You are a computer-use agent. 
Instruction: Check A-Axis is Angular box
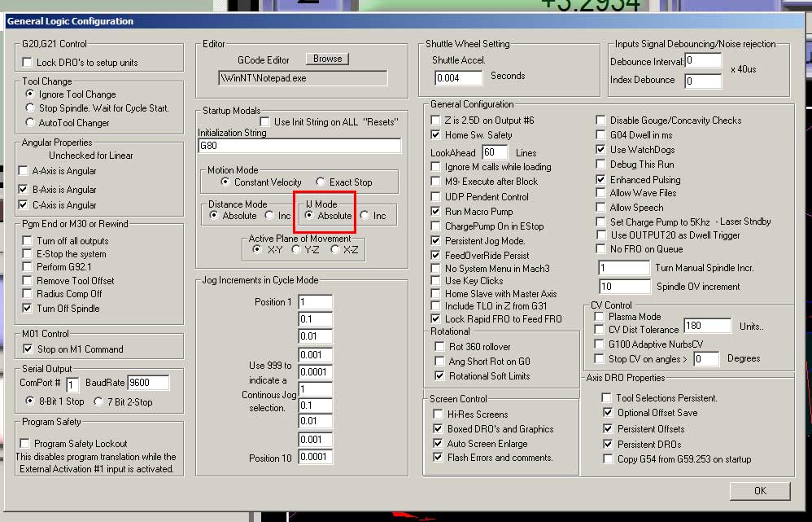click(x=24, y=171)
